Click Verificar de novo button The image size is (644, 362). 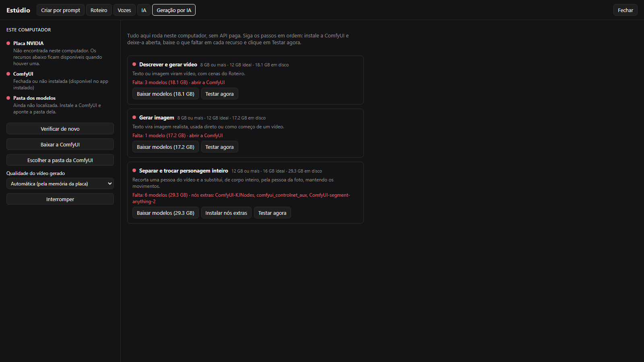click(60, 129)
